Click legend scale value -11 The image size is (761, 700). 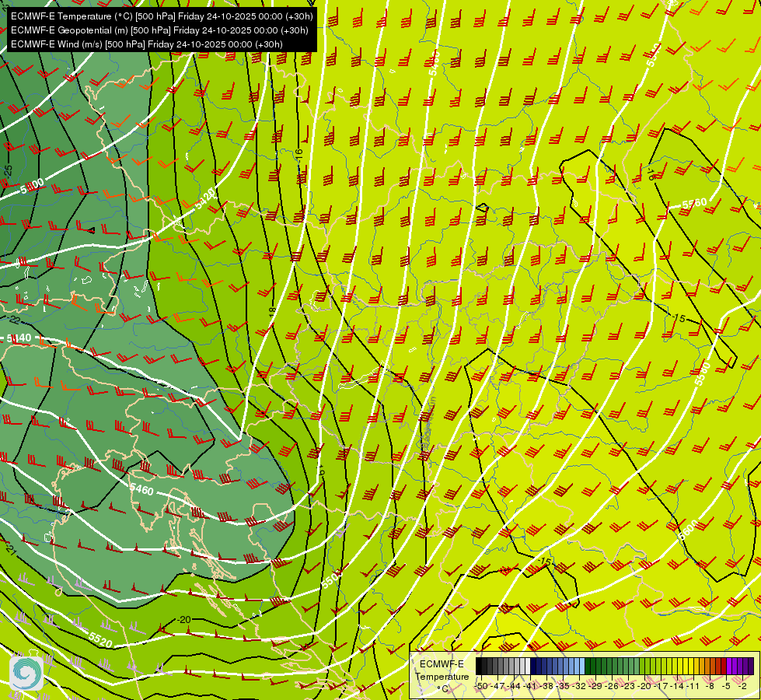pyautogui.click(x=694, y=686)
